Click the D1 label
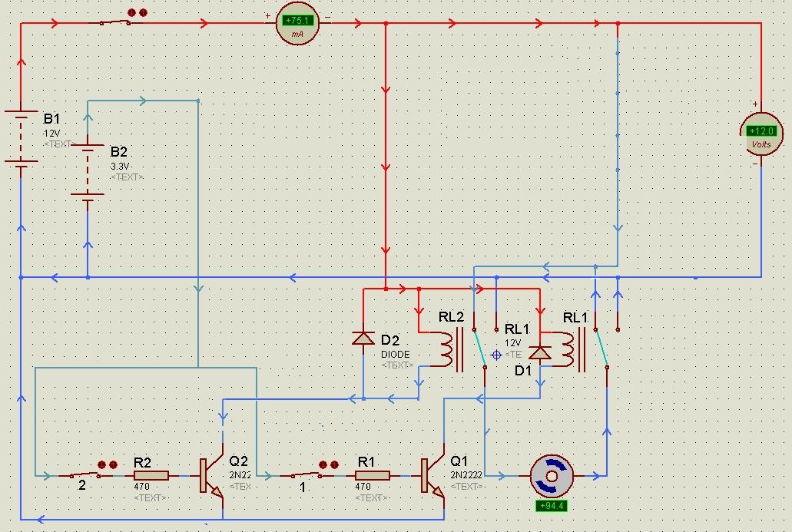 pyautogui.click(x=523, y=371)
